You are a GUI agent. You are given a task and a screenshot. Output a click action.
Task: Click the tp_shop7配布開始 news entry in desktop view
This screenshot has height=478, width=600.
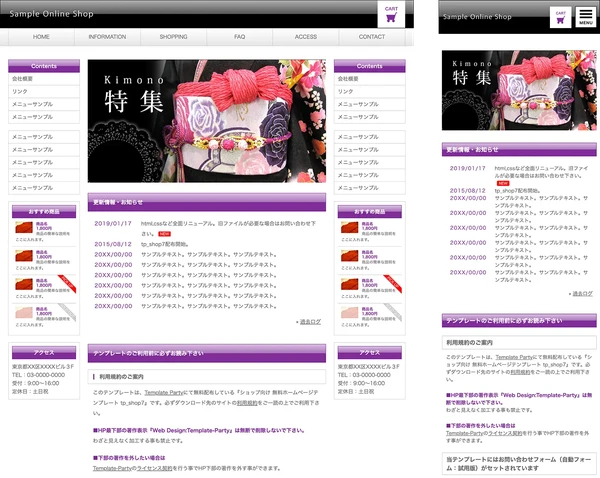coord(165,244)
